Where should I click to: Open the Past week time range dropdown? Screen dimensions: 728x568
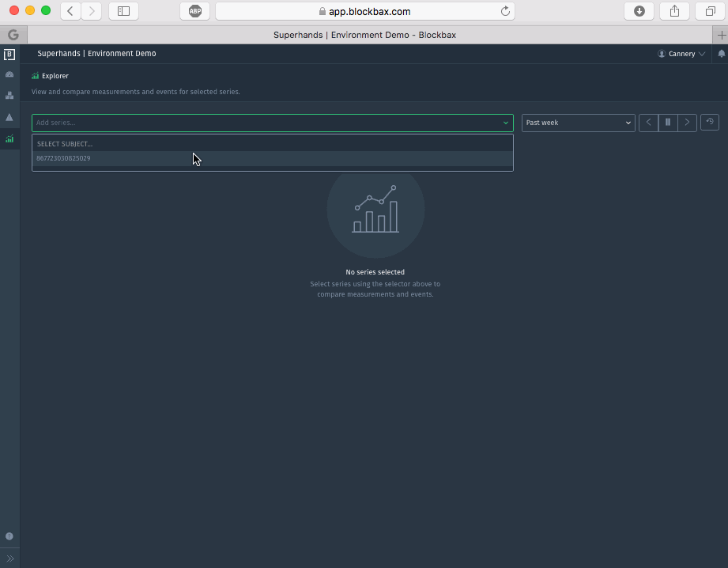(578, 123)
